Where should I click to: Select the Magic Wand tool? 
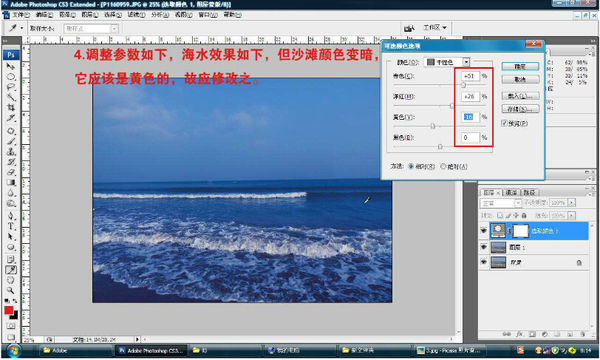(11, 97)
